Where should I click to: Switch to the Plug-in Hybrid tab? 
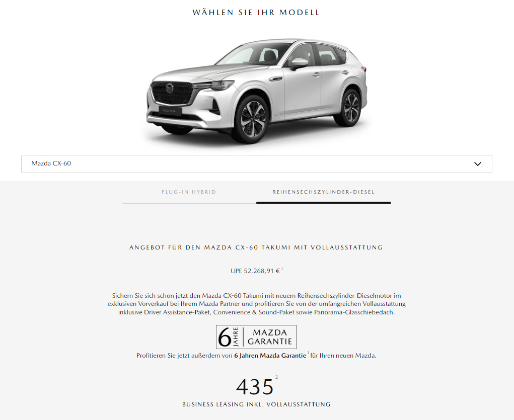(x=189, y=192)
